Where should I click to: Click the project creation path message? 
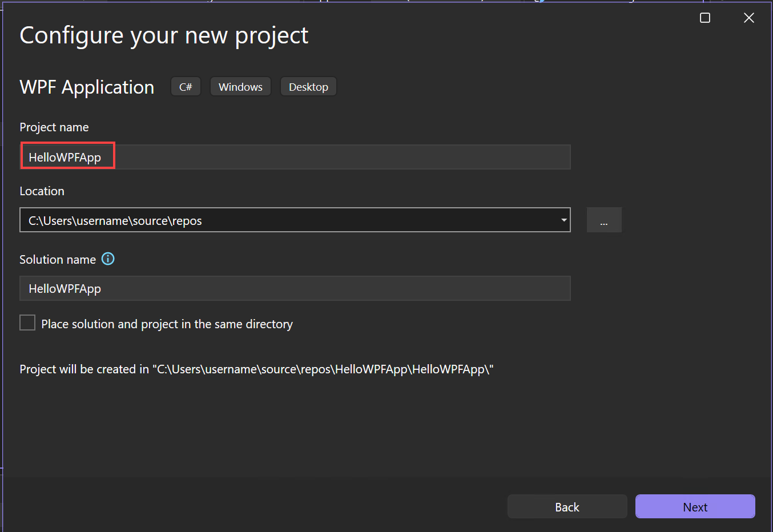(256, 369)
